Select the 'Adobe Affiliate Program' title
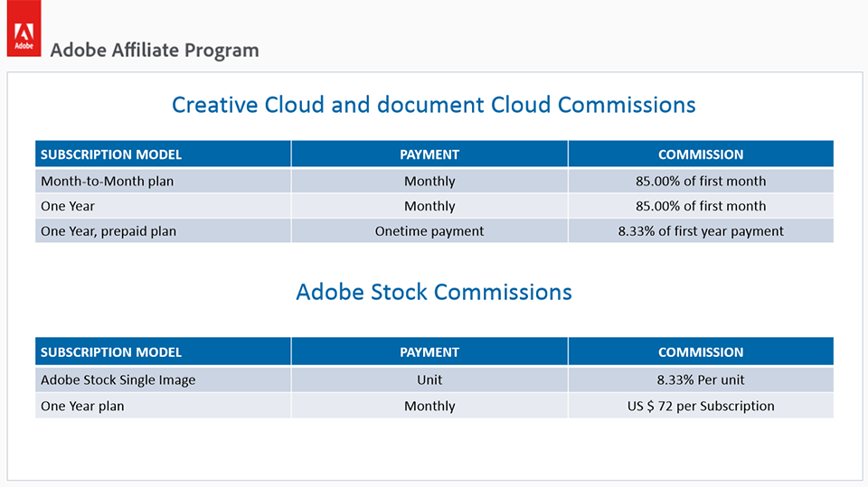The width and height of the screenshot is (868, 487). [155, 50]
